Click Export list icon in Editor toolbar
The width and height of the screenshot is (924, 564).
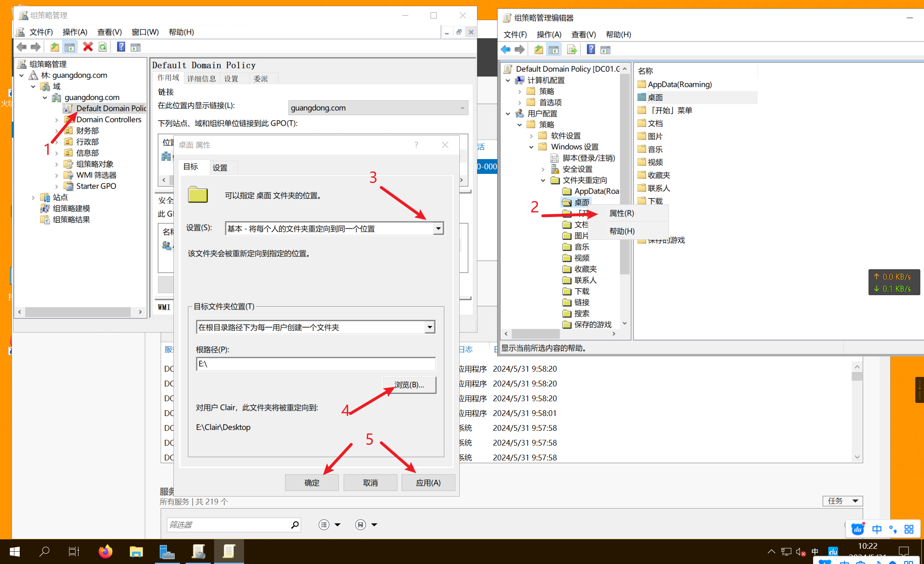(571, 50)
